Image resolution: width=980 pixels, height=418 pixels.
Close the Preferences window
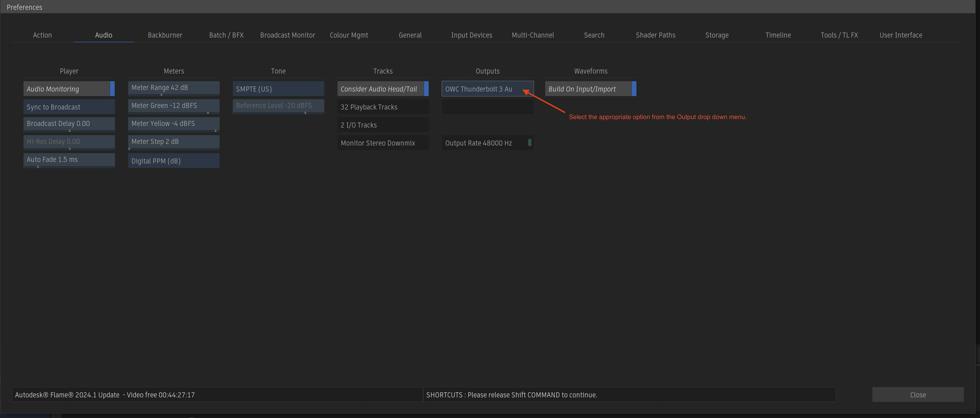point(918,394)
